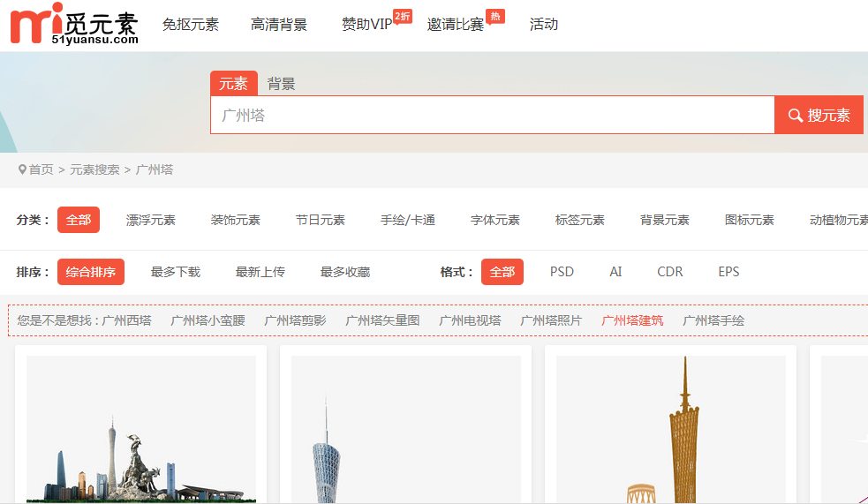Search suggestion 广州电视塔

pyautogui.click(x=470, y=320)
